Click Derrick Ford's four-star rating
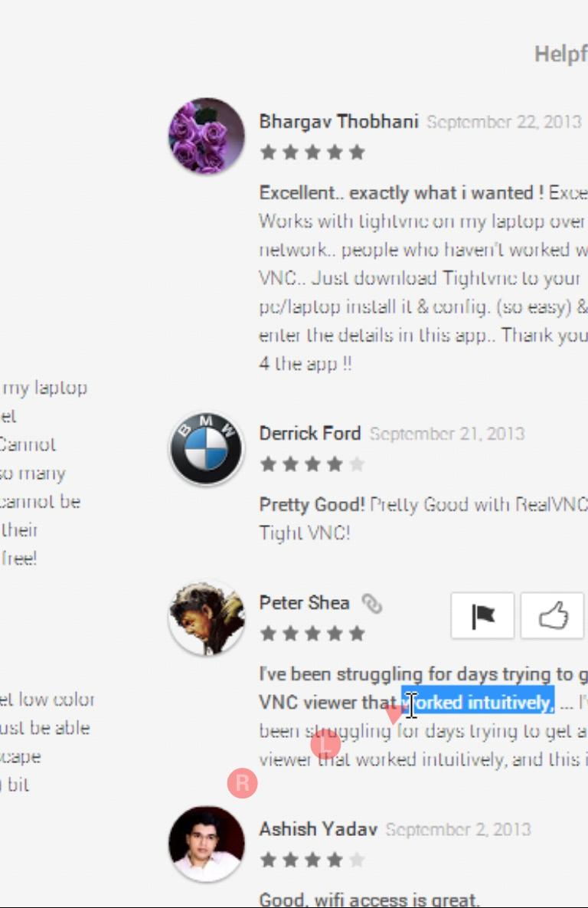 coord(312,464)
